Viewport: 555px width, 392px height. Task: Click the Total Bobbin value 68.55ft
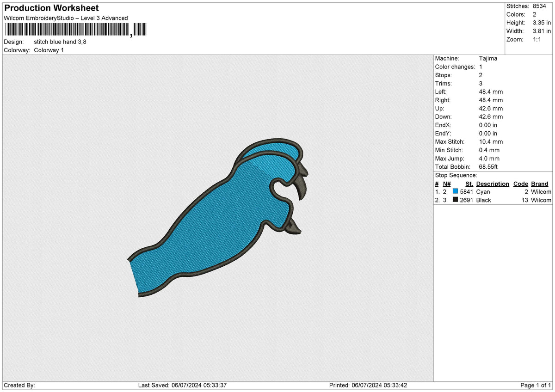(x=488, y=166)
